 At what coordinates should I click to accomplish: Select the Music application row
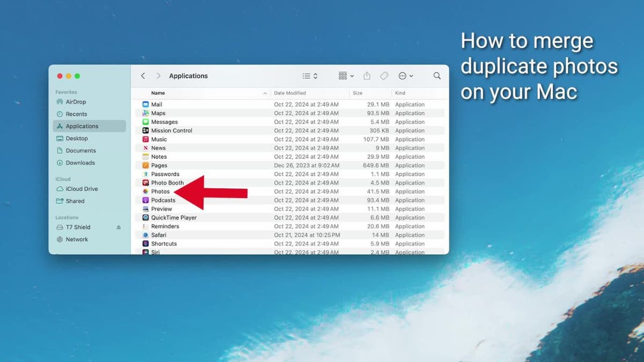coord(158,139)
